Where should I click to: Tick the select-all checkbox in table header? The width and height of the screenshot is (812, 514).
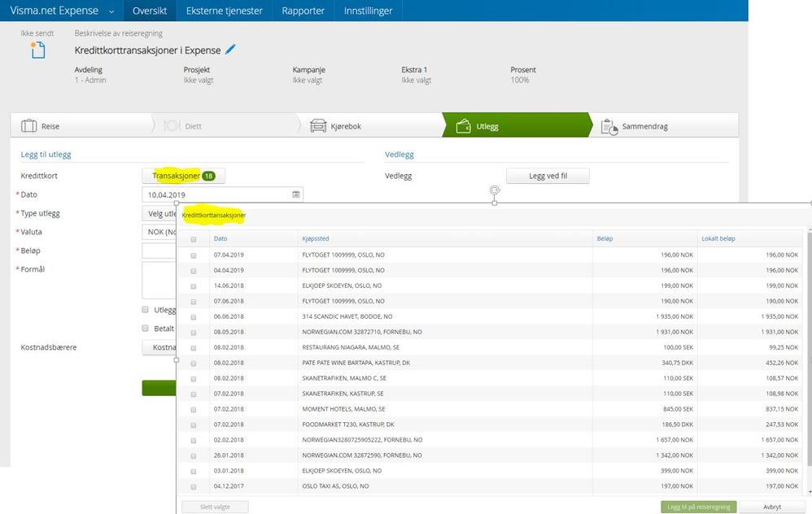pos(194,239)
